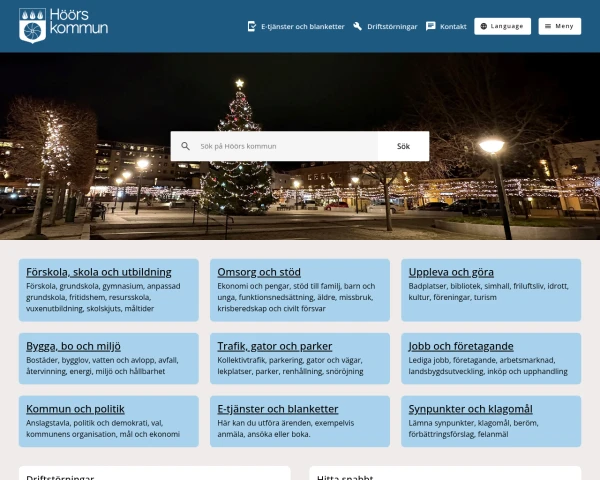Click text 'Ekonomi och pengar, stöd till familj'
The height and width of the screenshot is (480, 600).
279,286
